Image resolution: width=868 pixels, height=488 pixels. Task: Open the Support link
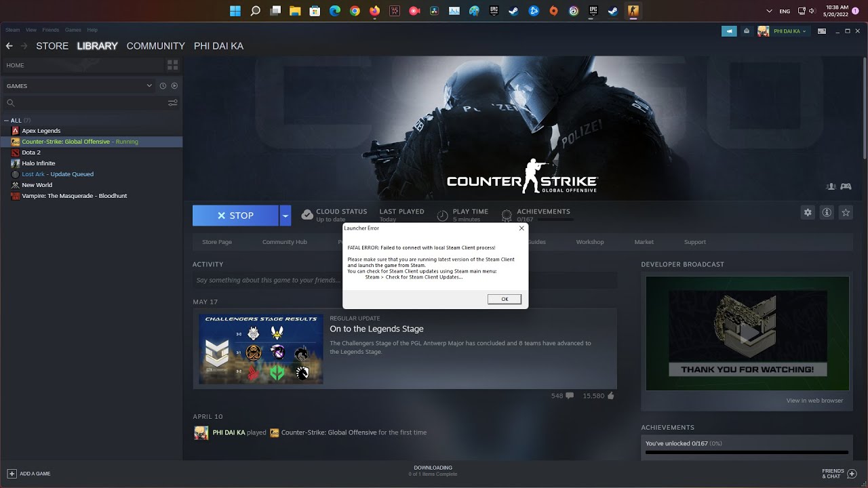coord(695,242)
